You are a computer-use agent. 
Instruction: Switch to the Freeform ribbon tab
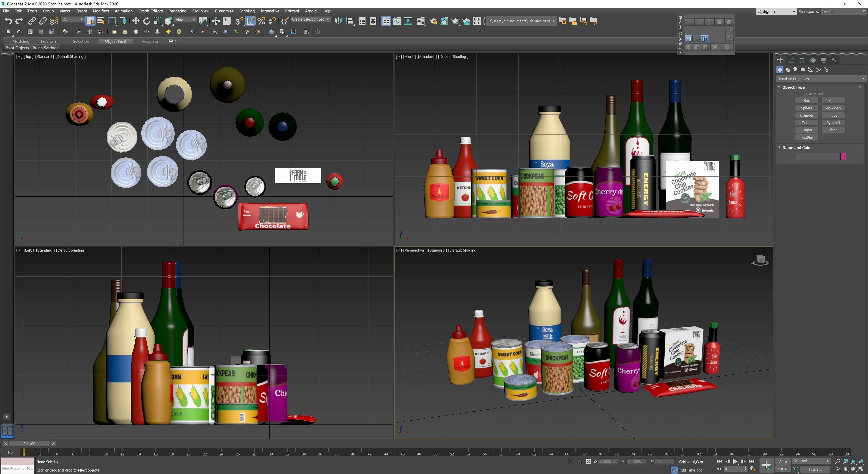click(x=49, y=41)
